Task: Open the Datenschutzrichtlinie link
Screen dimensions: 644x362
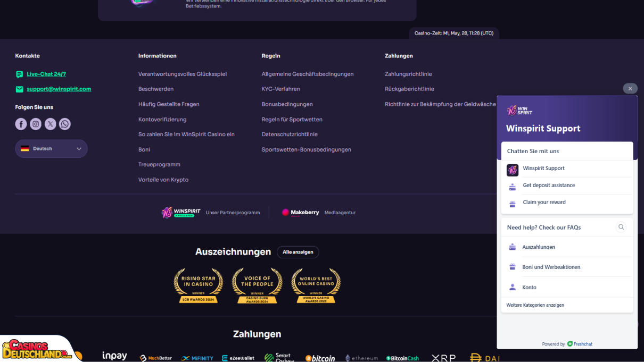Action: click(290, 134)
